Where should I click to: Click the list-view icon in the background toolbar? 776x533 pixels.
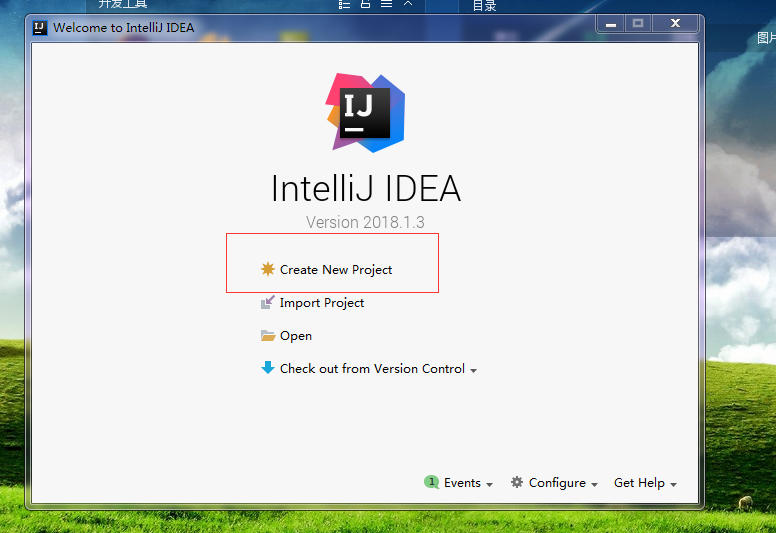coord(344,4)
